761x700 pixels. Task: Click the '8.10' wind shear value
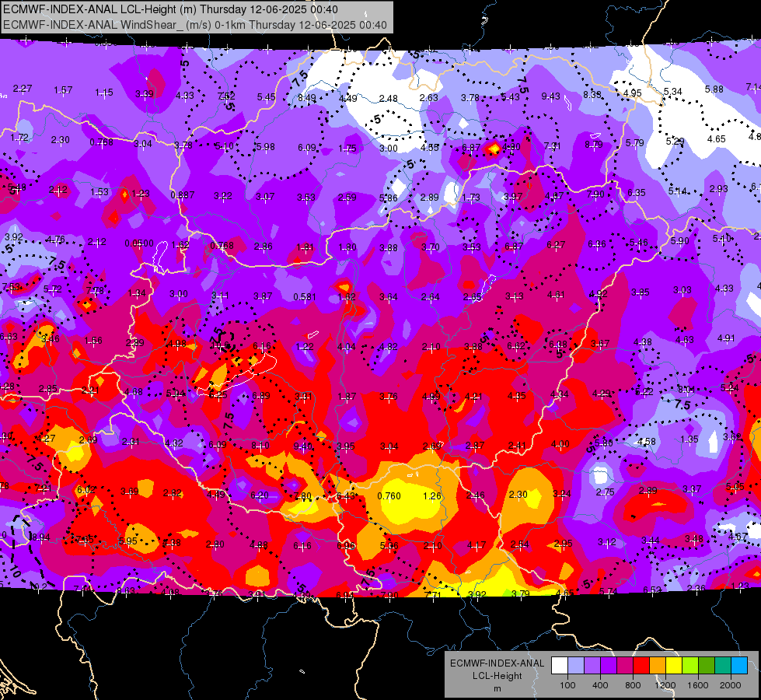pyautogui.click(x=260, y=446)
